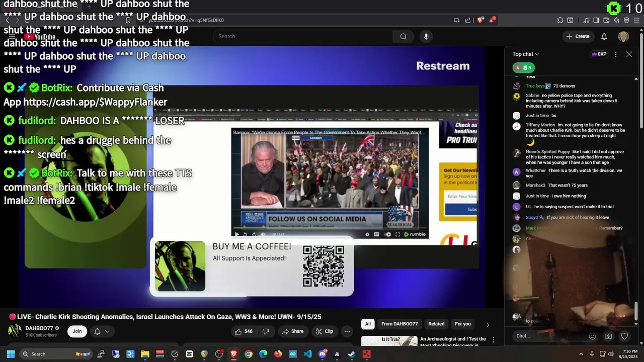Dislike the video
The width and height of the screenshot is (644, 362).
pyautogui.click(x=266, y=331)
